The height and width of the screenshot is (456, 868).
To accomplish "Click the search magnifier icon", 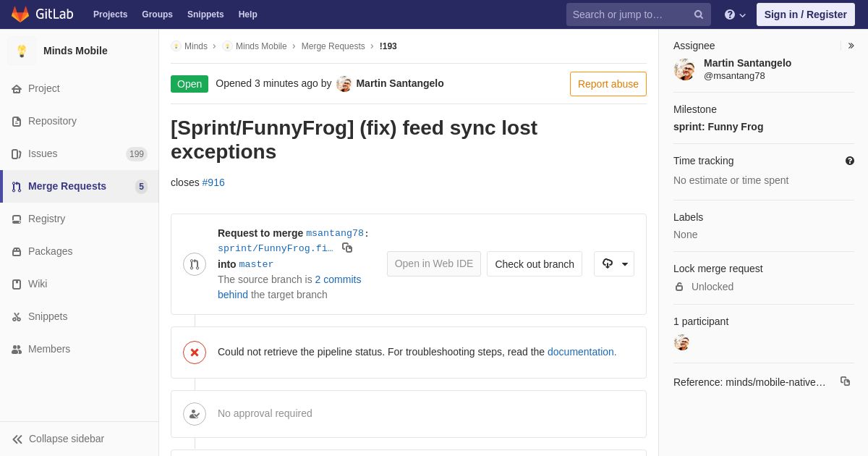I will (699, 14).
